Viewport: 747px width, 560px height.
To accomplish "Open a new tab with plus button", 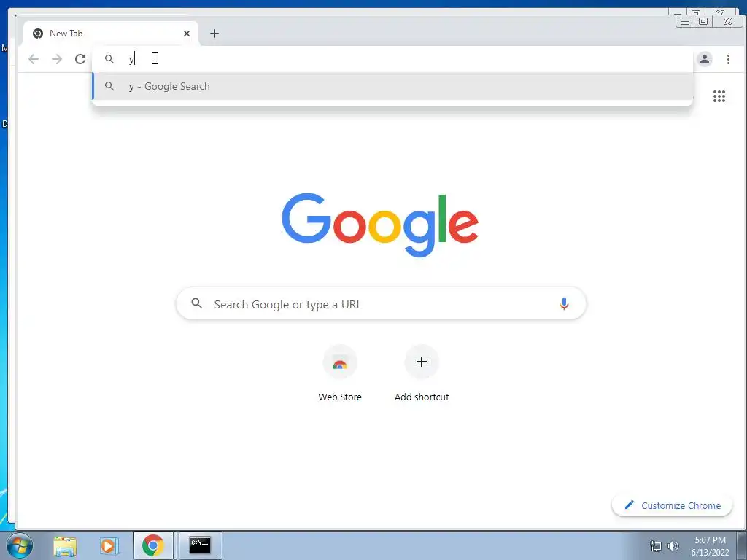I will [x=214, y=34].
